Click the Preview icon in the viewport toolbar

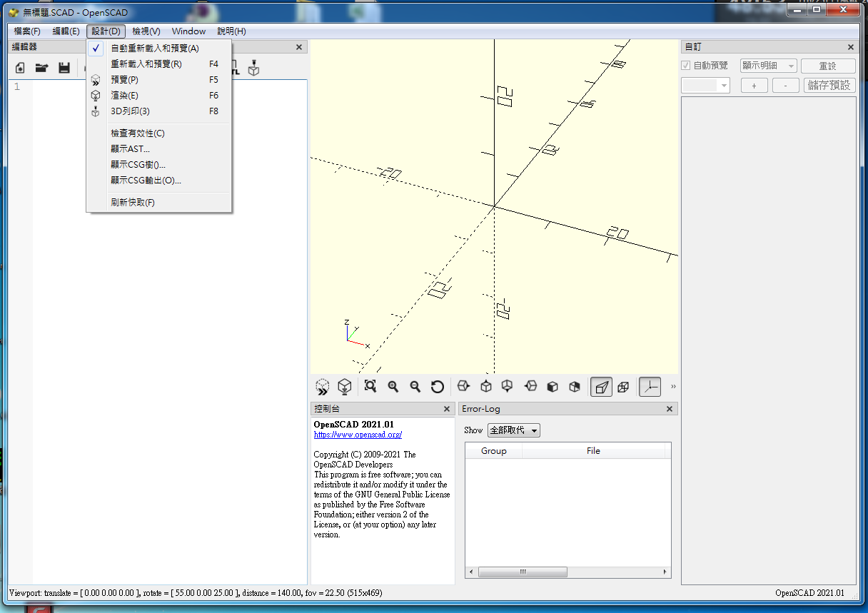[x=323, y=387]
